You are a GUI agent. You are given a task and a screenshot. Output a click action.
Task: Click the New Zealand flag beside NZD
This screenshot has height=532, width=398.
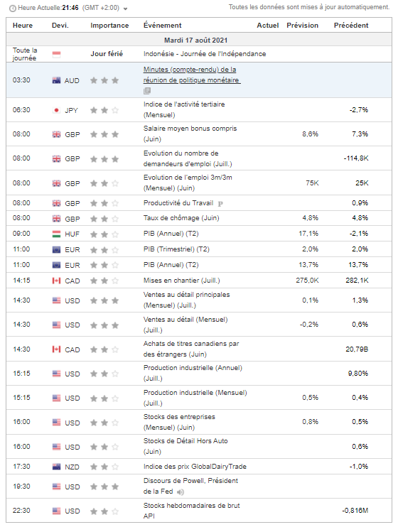56,467
